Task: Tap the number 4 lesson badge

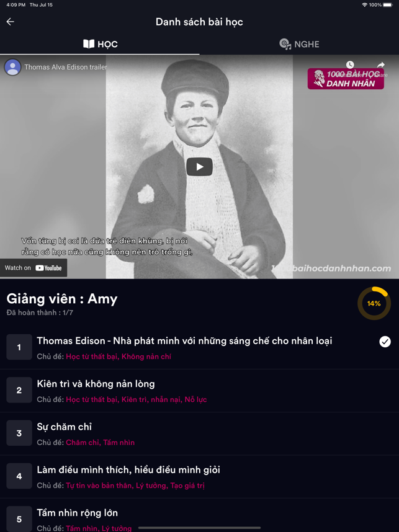Action: tap(19, 476)
